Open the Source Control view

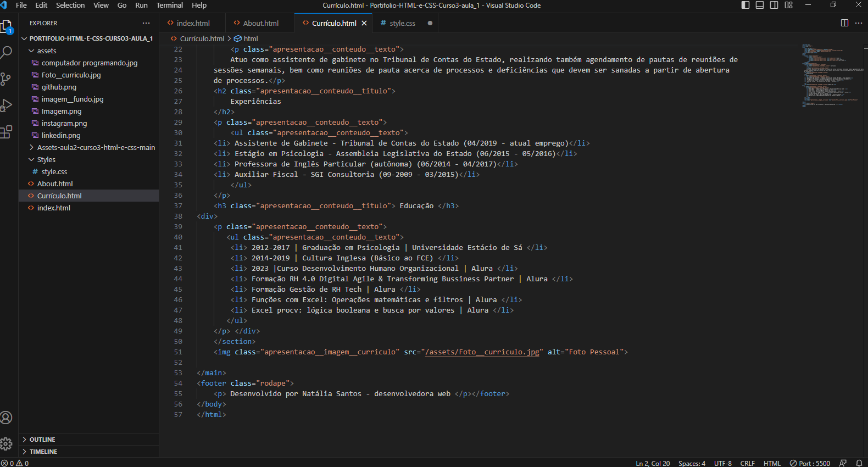(x=6, y=79)
